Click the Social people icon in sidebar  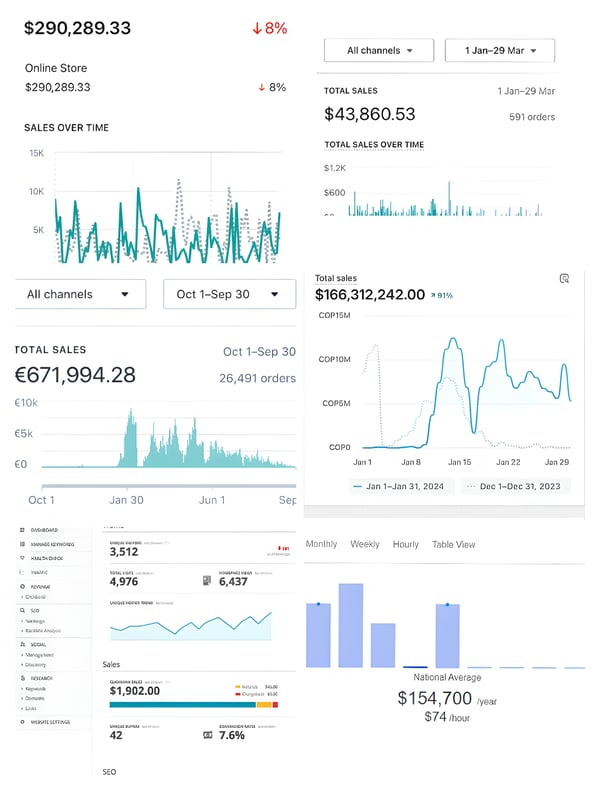[22, 644]
